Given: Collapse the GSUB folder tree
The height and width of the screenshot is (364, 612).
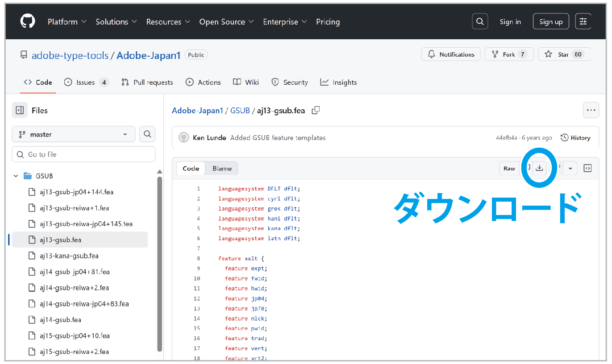Looking at the screenshot, I should [x=16, y=176].
